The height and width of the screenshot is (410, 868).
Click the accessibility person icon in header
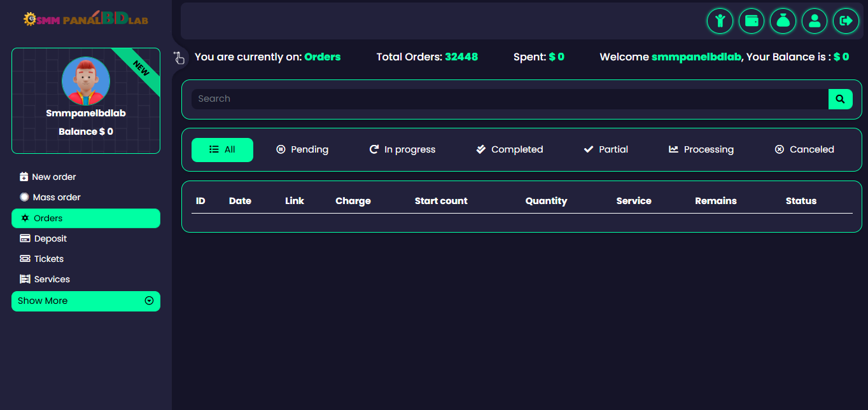click(720, 21)
